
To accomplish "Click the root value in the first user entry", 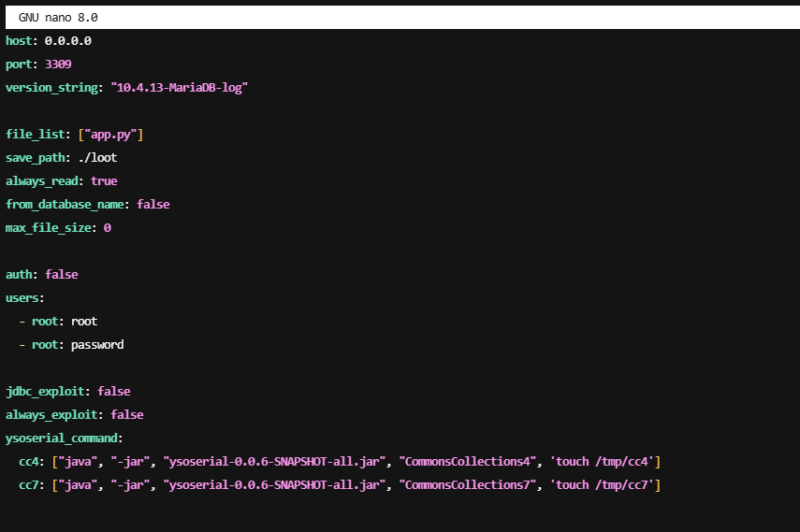I will point(84,322).
